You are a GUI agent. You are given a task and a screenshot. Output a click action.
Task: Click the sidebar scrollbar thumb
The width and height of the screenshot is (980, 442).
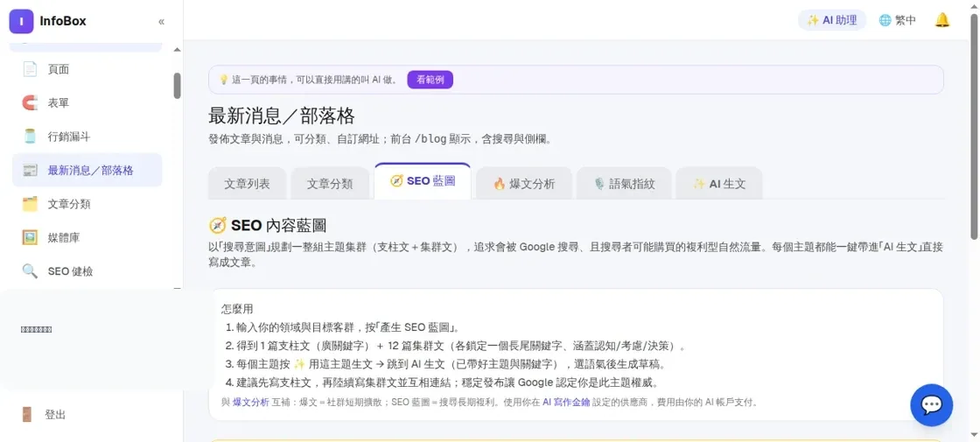[177, 86]
